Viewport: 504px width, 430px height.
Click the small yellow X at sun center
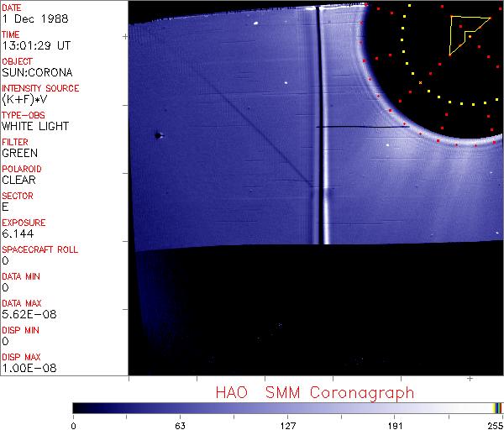(420, 82)
